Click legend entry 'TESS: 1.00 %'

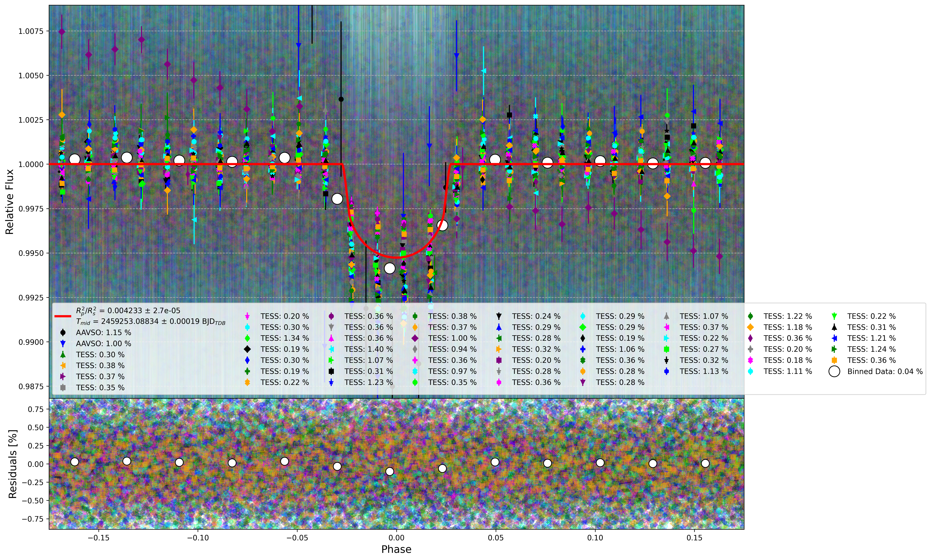pyautogui.click(x=452, y=338)
